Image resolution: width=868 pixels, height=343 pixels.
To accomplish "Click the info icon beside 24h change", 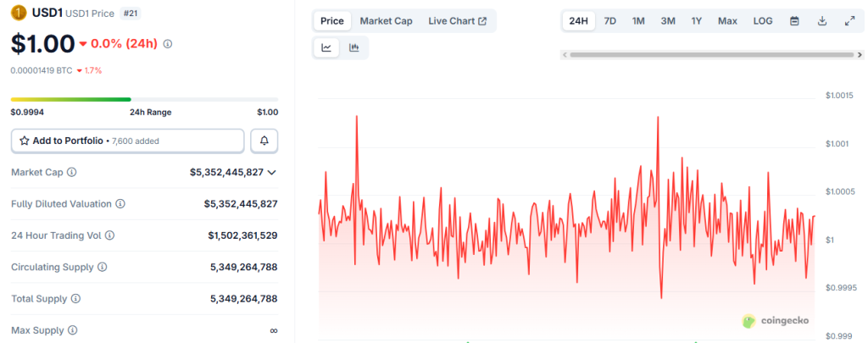I will point(168,44).
